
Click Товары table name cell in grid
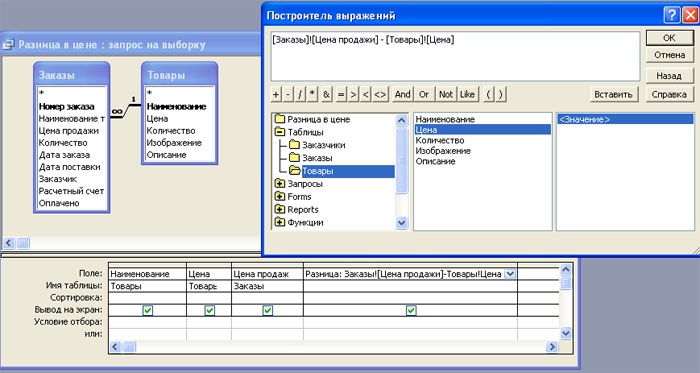147,286
